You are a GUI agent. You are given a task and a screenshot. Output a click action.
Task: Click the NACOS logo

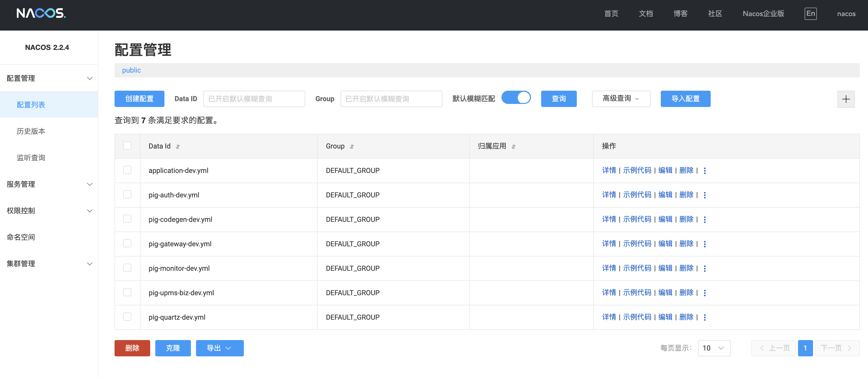(x=41, y=13)
